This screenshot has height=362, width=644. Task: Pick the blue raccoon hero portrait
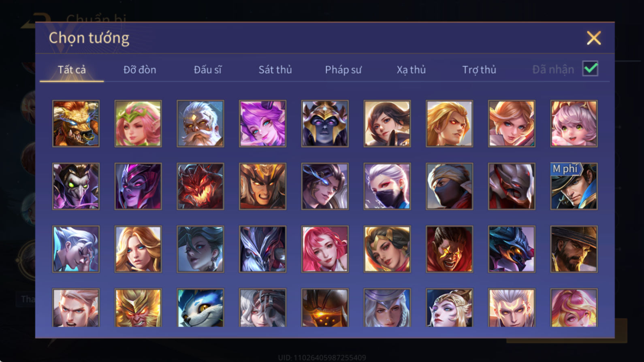[200, 307]
